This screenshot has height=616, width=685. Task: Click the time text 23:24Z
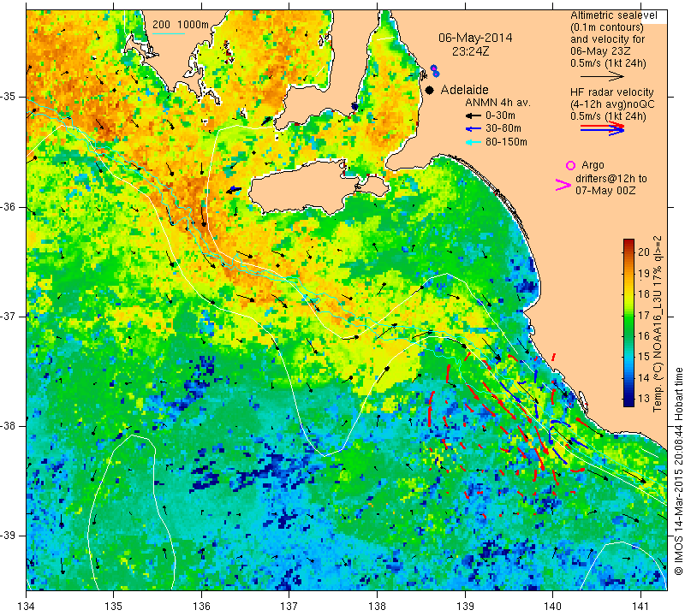click(470, 51)
